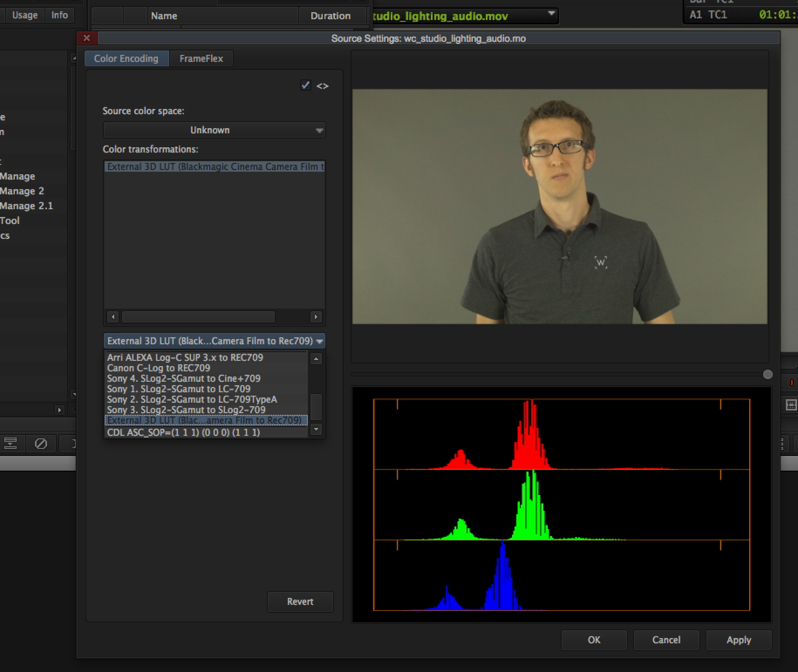Screen dimensions: 798x672
Task: Click the LUT list scrollbar thumb
Action: (x=316, y=407)
